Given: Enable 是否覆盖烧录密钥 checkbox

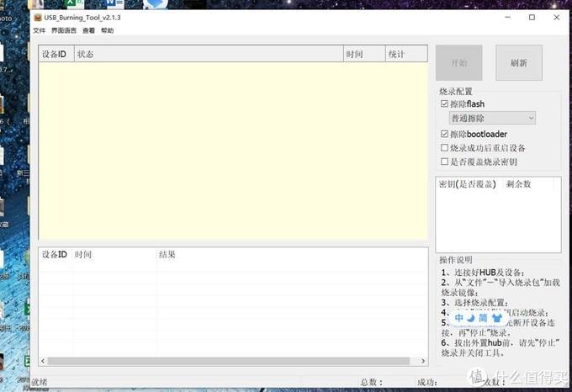Looking at the screenshot, I should pos(445,162).
